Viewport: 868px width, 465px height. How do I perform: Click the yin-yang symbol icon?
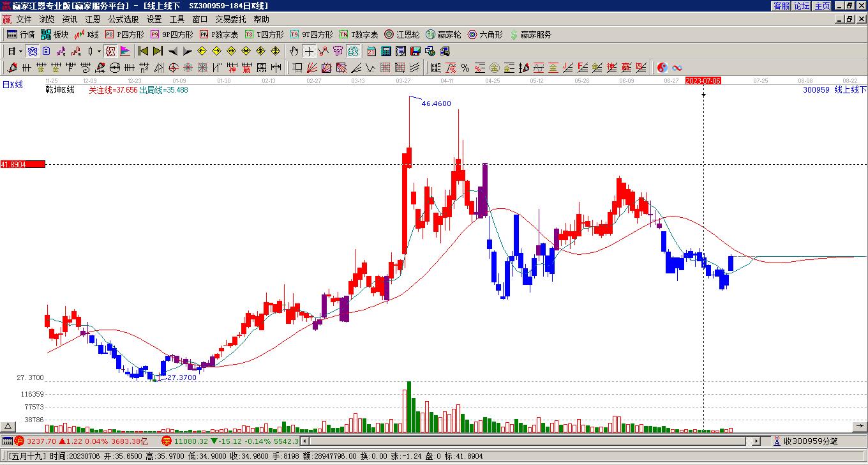663,68
